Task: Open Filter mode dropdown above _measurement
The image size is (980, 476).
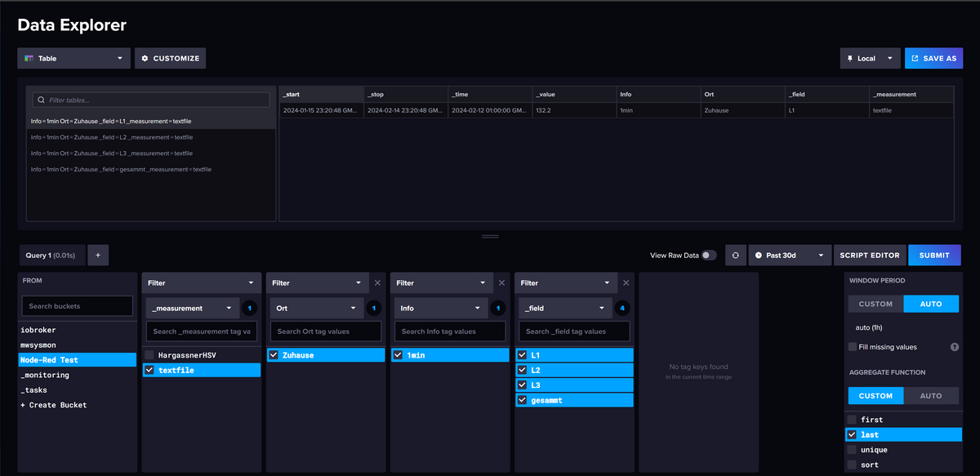Action: [x=201, y=282]
